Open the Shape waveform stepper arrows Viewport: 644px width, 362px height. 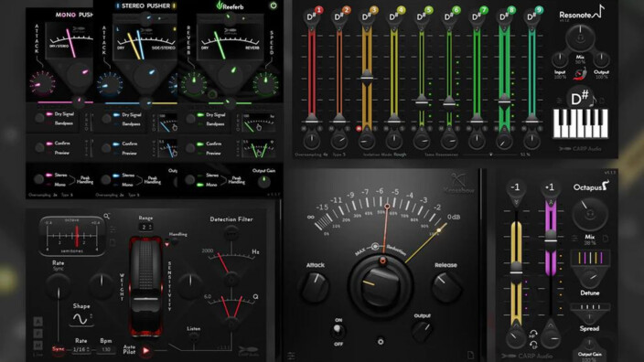[x=91, y=316]
